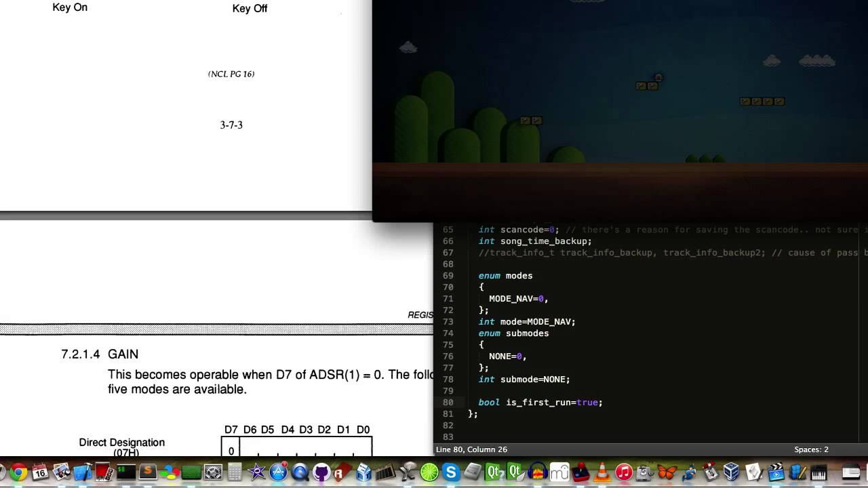Click Line 80, Column 26 status text
The image size is (868, 488).
click(x=471, y=449)
